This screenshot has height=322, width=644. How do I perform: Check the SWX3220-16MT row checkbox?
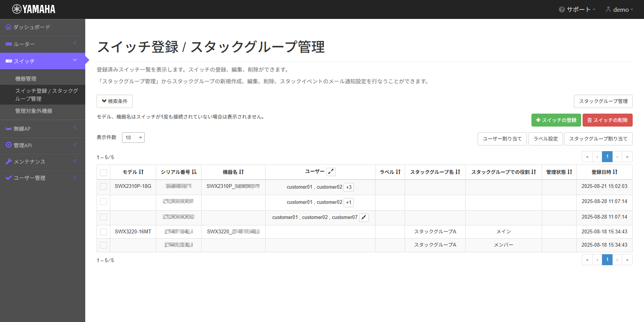click(103, 232)
